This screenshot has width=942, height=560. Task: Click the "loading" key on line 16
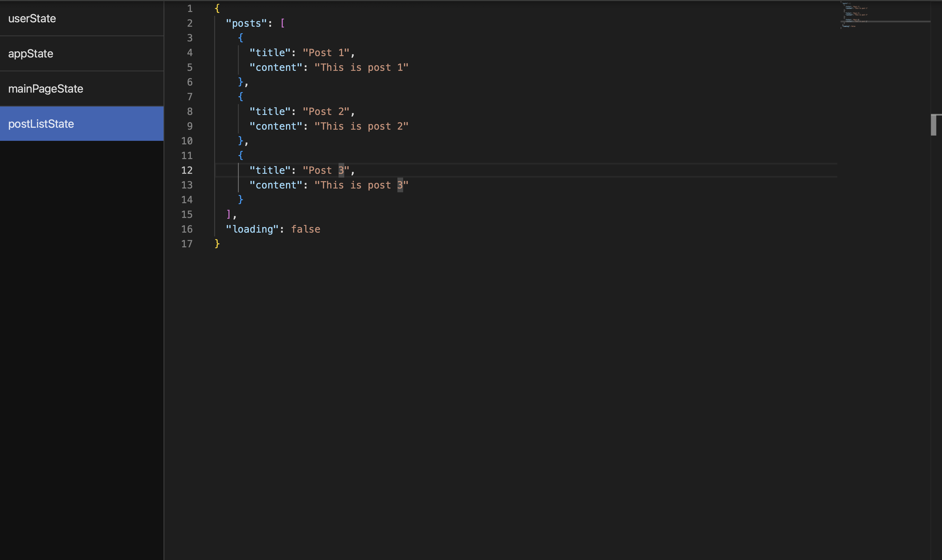[x=252, y=229]
